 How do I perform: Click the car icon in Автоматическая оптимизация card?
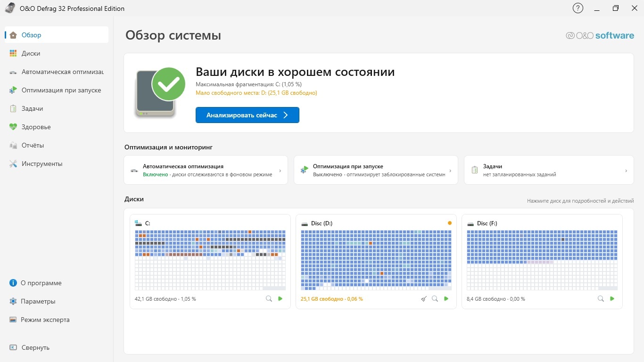[134, 170]
